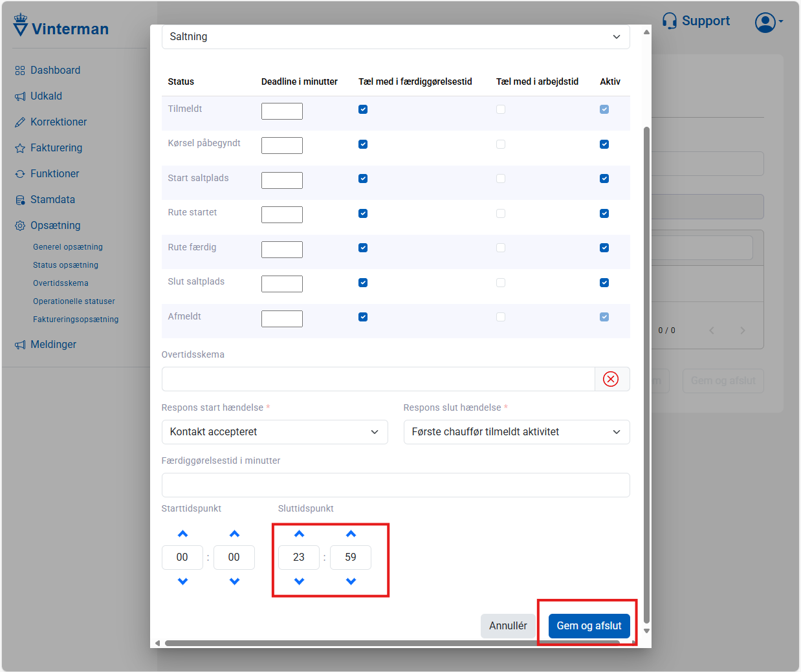Open Generel opsætning submenu
This screenshot has width=801, height=672.
click(68, 247)
